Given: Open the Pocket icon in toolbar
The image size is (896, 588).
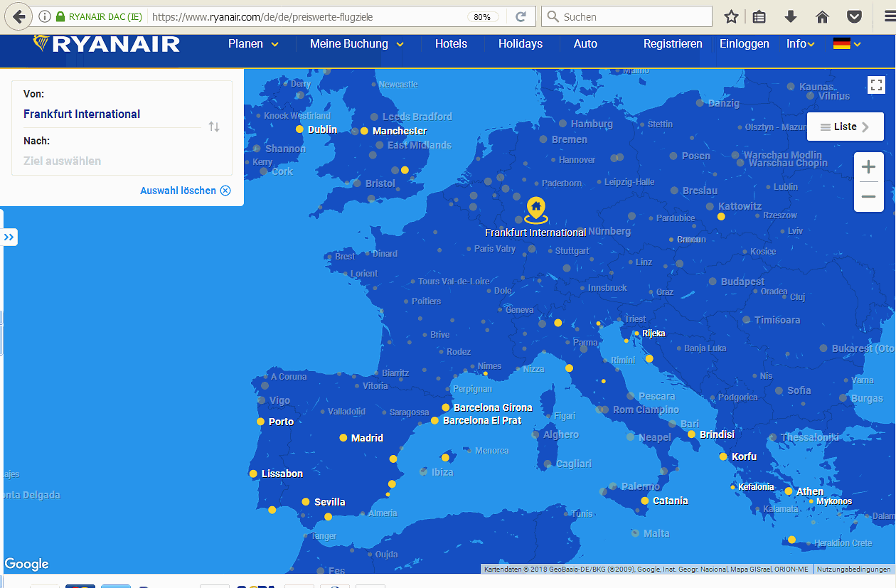Looking at the screenshot, I should coord(855,16).
